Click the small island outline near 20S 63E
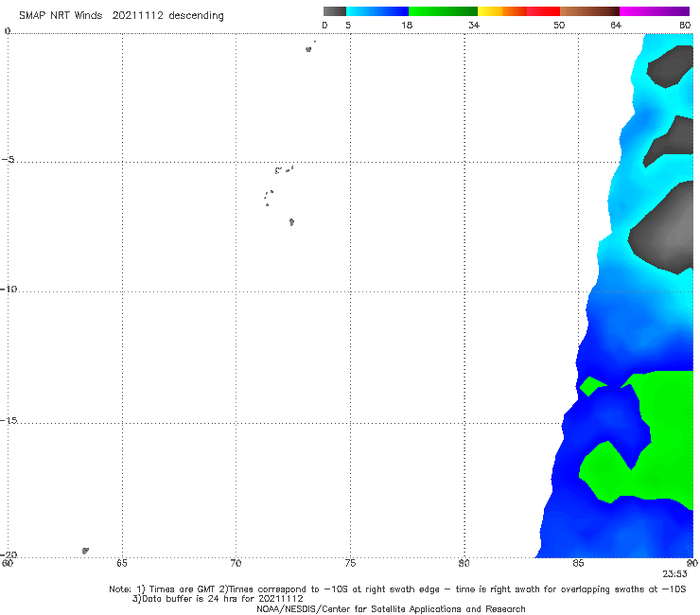The height and width of the screenshot is (615, 700). 85,551
